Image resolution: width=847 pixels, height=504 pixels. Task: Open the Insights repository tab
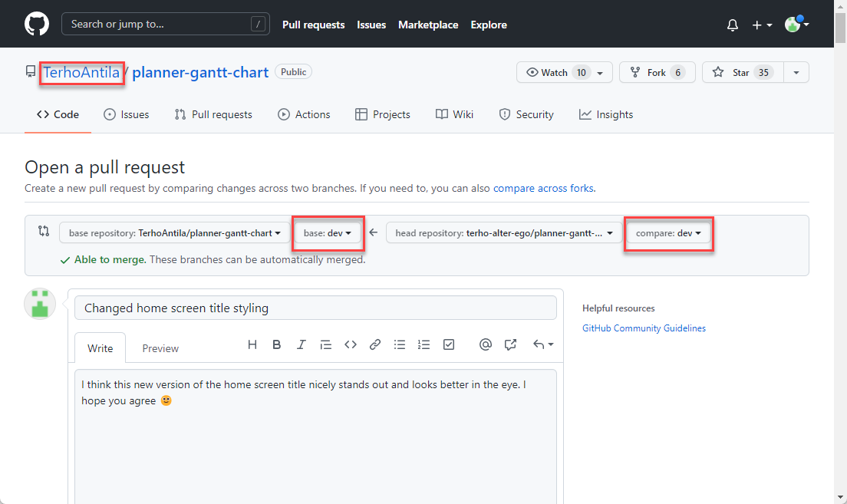[x=606, y=114]
